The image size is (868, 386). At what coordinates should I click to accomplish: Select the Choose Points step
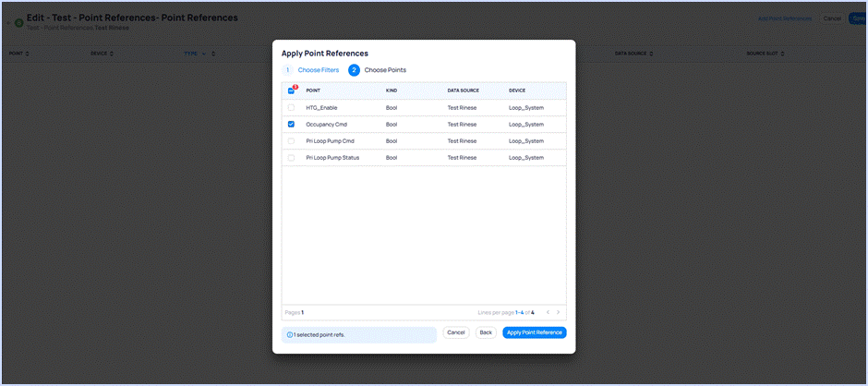click(384, 70)
